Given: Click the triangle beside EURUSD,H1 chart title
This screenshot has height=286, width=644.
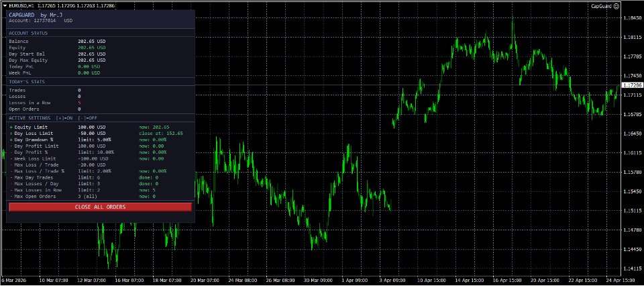Looking at the screenshot, I should coord(5,6).
